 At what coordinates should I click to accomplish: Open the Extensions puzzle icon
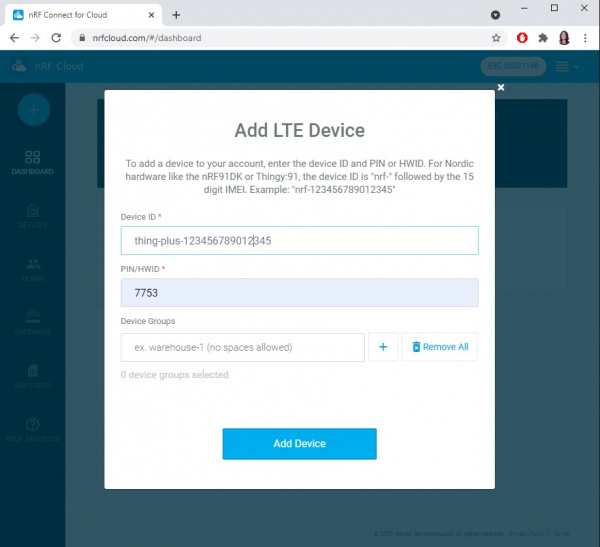tap(543, 38)
